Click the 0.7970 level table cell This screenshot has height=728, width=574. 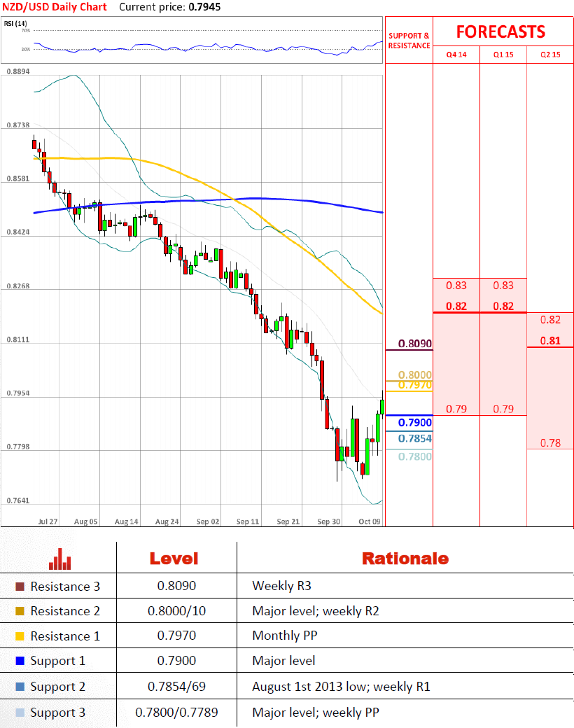point(176,636)
